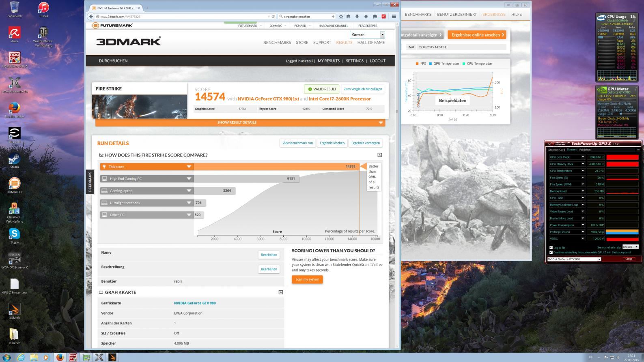The height and width of the screenshot is (362, 644).
Task: Click the GPU-Z menu icon beside tabs
Action: click(x=638, y=150)
